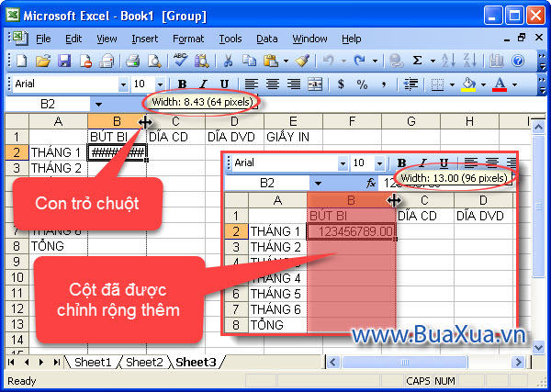Expand the Undo history arrow
The height and width of the screenshot is (392, 551).
(x=343, y=62)
